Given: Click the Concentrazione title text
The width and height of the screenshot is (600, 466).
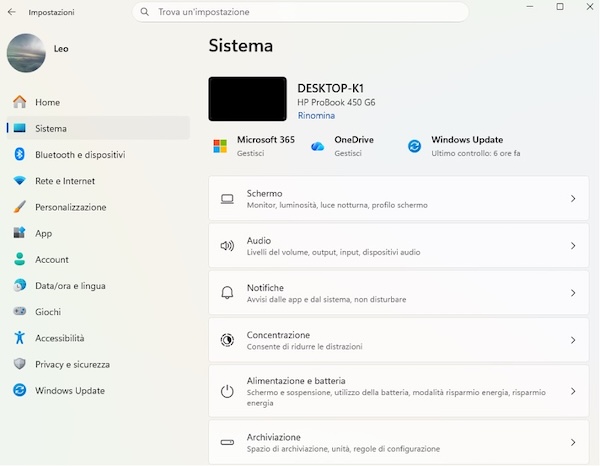Looking at the screenshot, I should pos(278,335).
